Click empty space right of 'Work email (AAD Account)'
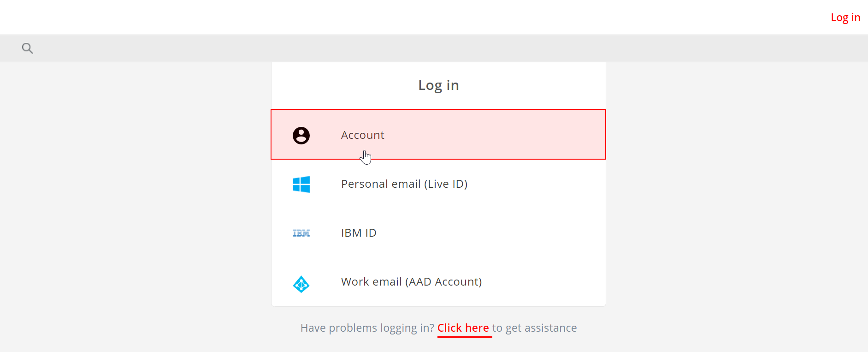 pyautogui.click(x=544, y=282)
